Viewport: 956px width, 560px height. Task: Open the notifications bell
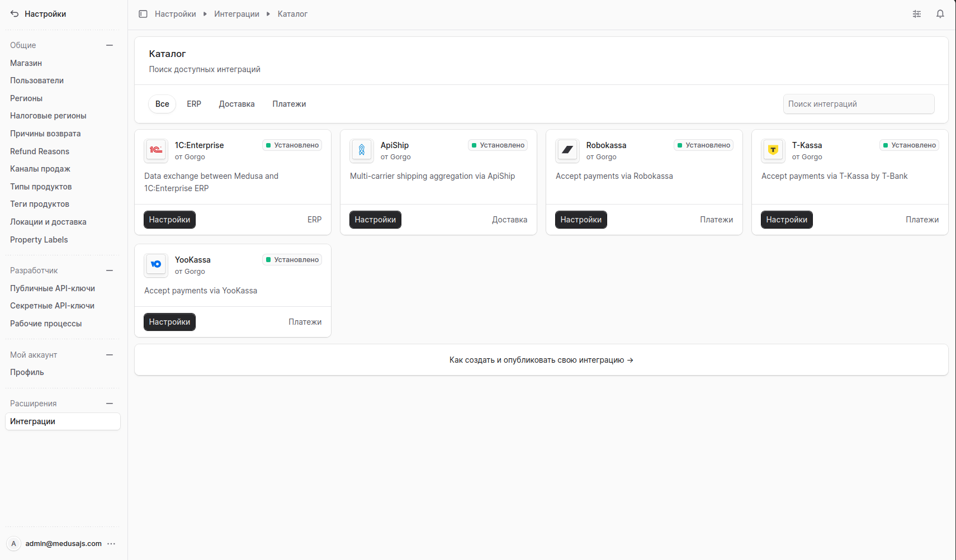940,14
